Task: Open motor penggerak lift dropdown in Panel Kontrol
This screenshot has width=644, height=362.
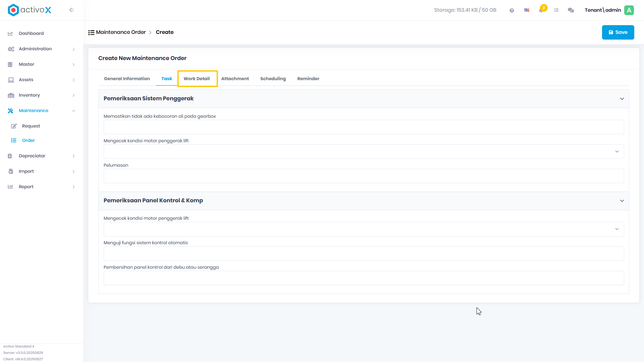Action: [364, 229]
